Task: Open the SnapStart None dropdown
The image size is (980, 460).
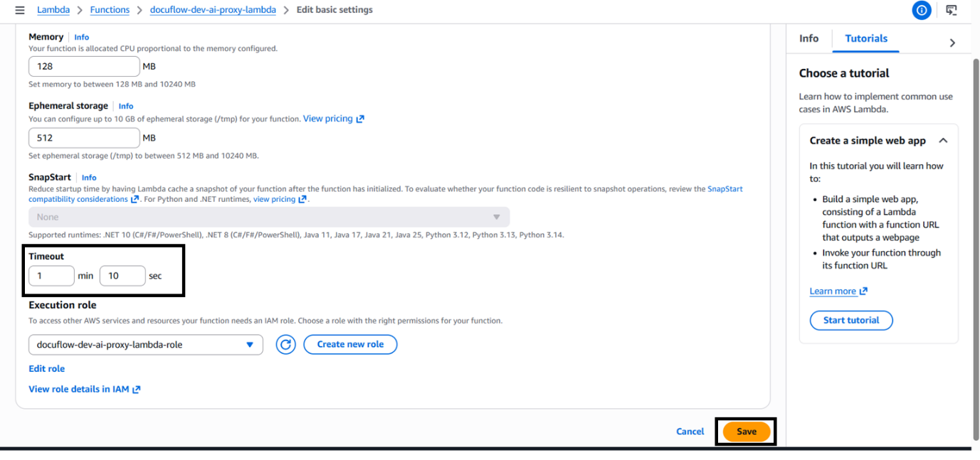Action: pos(269,217)
